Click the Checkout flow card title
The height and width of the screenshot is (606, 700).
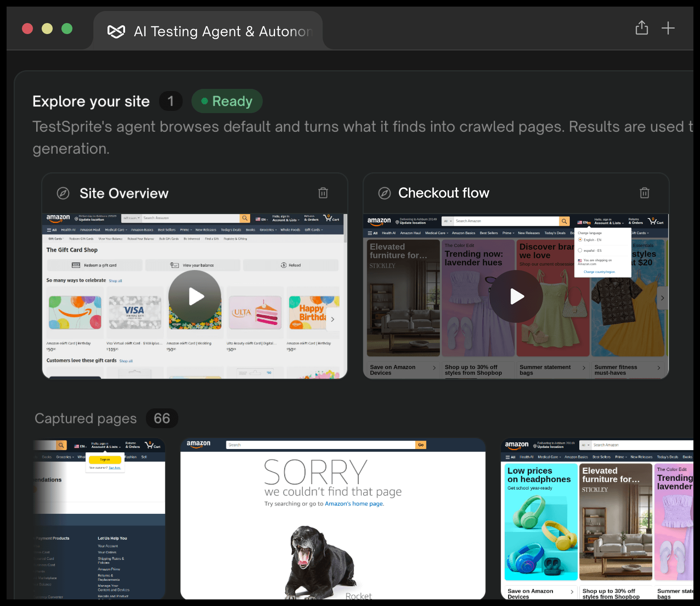pyautogui.click(x=444, y=193)
